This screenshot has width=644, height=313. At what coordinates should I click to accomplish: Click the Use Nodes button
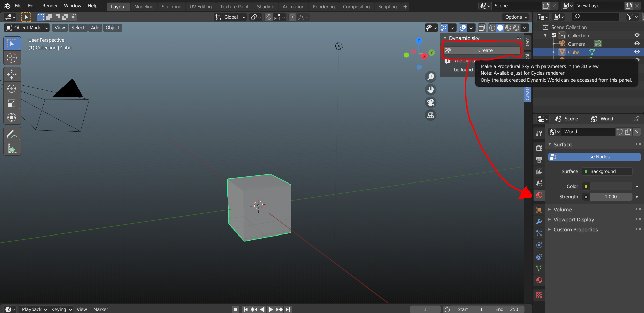click(x=594, y=157)
